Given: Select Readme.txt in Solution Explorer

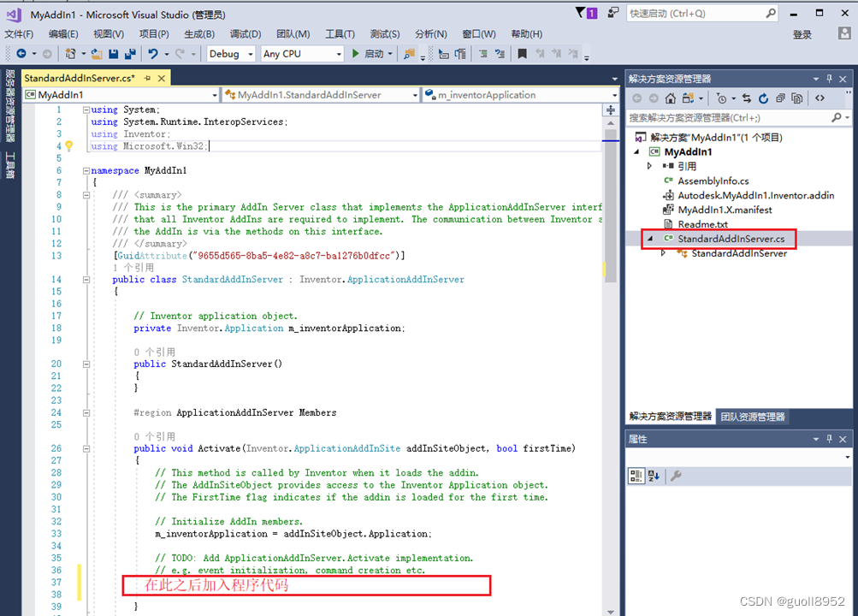Looking at the screenshot, I should tap(702, 224).
